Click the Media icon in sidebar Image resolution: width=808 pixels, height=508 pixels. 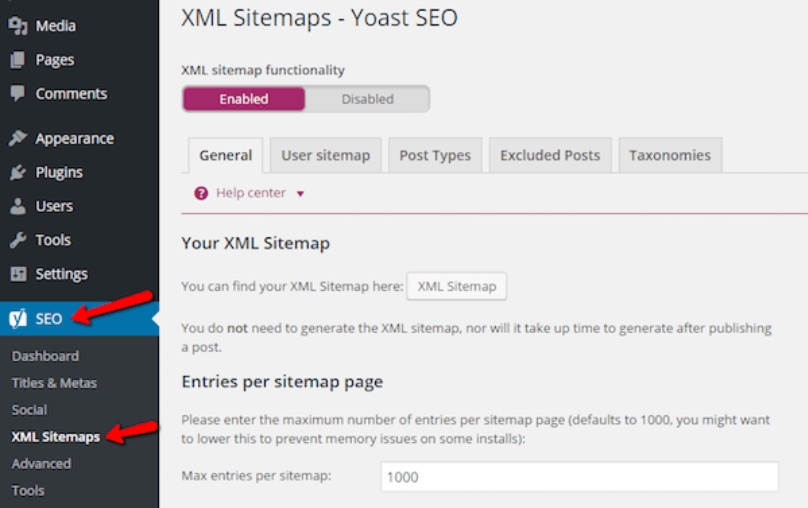coord(18,26)
